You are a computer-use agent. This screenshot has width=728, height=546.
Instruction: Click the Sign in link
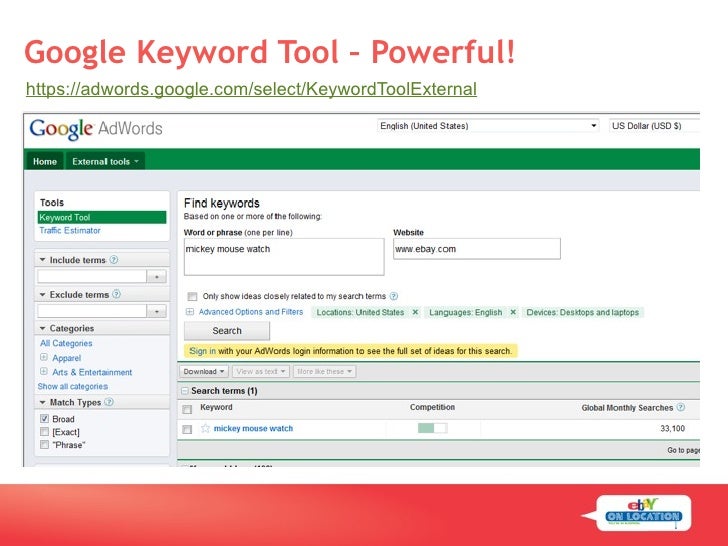pyautogui.click(x=202, y=351)
